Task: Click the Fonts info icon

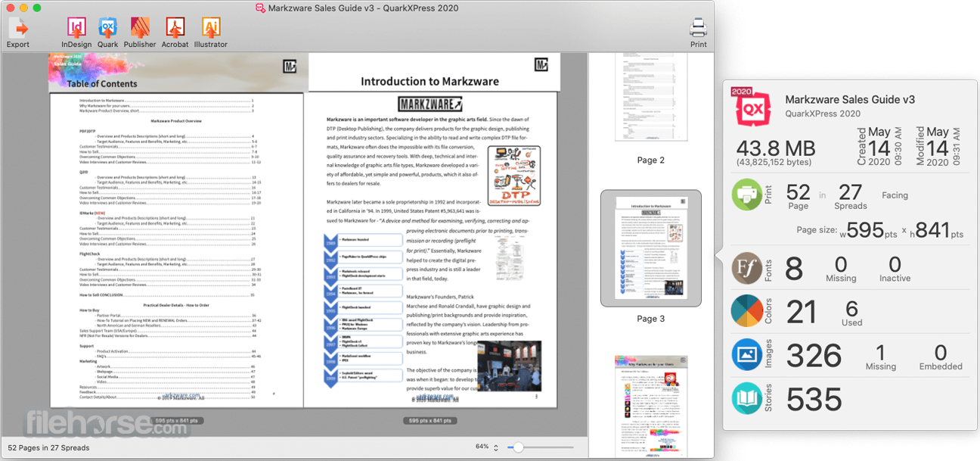Action: (746, 268)
